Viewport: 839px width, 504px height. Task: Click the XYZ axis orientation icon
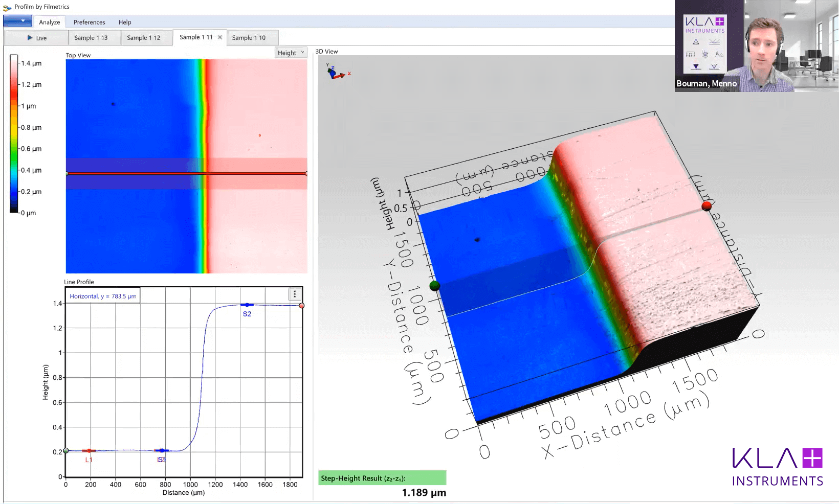(x=335, y=72)
